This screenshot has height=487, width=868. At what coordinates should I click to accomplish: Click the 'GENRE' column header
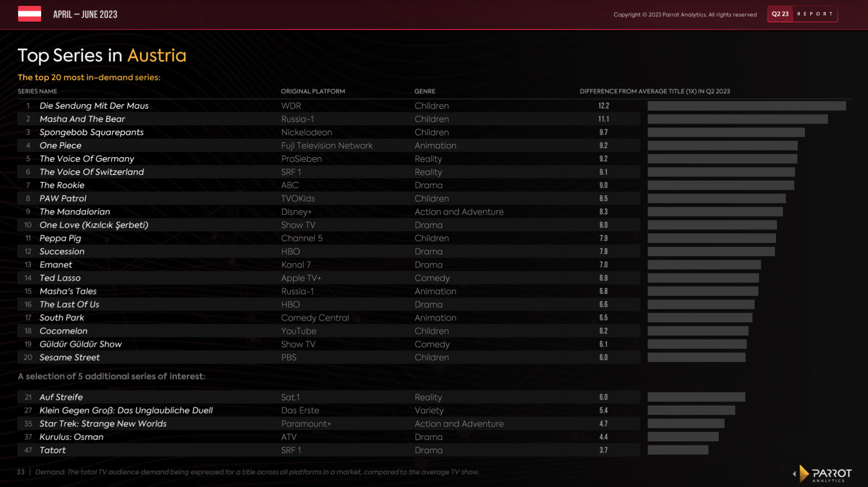pos(425,91)
